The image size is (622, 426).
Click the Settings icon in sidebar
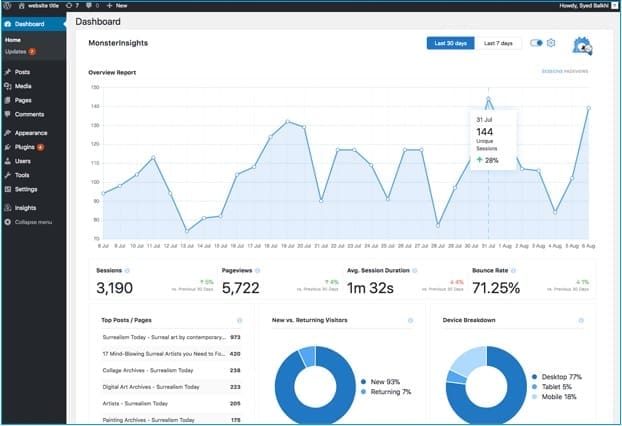pos(8,189)
